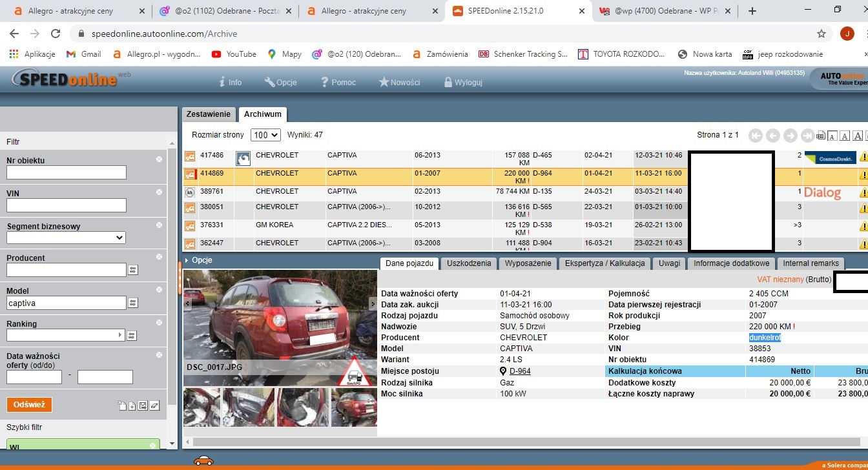Viewport: 868px width, 470px height.
Task: Click the second damage photo thumbnail
Action: click(247, 407)
